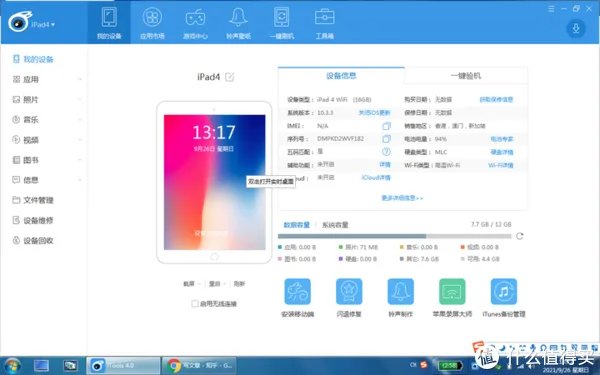Screen dimensions: 600x375
Task: Launch the 闪退修复 crash repair icon
Action: tap(349, 292)
